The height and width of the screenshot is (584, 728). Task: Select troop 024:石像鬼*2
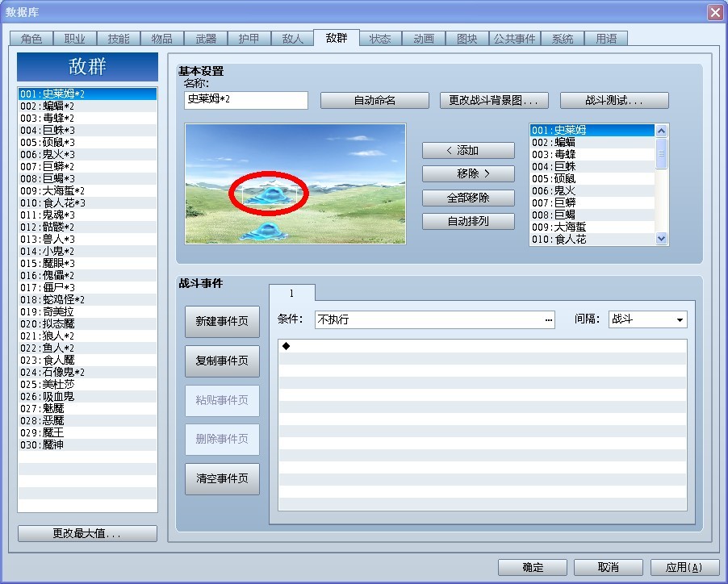point(87,372)
